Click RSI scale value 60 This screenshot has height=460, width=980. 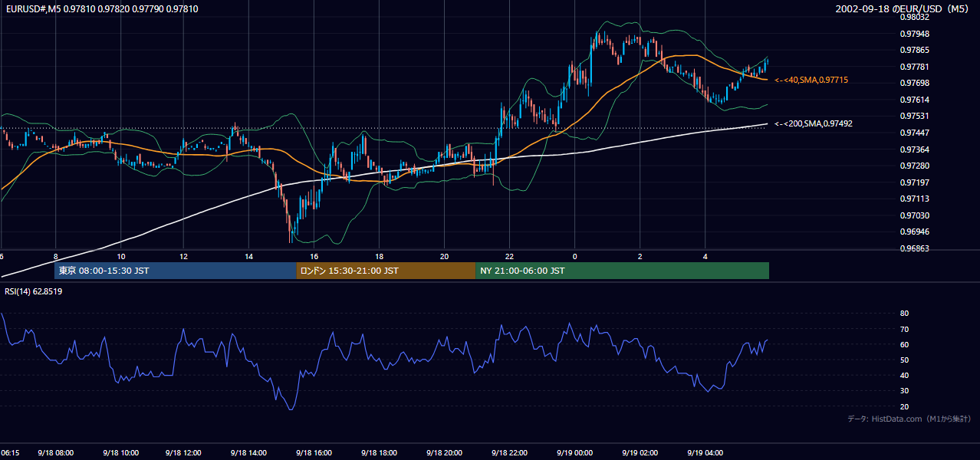pyautogui.click(x=904, y=344)
